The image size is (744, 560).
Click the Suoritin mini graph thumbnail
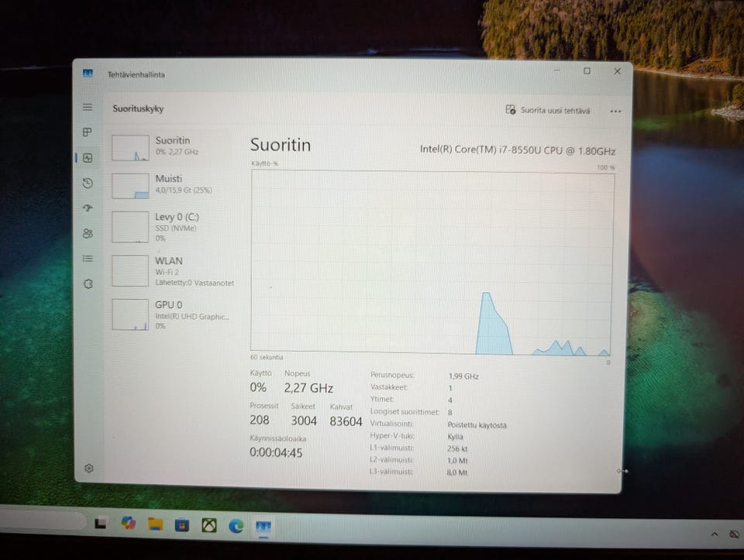130,148
